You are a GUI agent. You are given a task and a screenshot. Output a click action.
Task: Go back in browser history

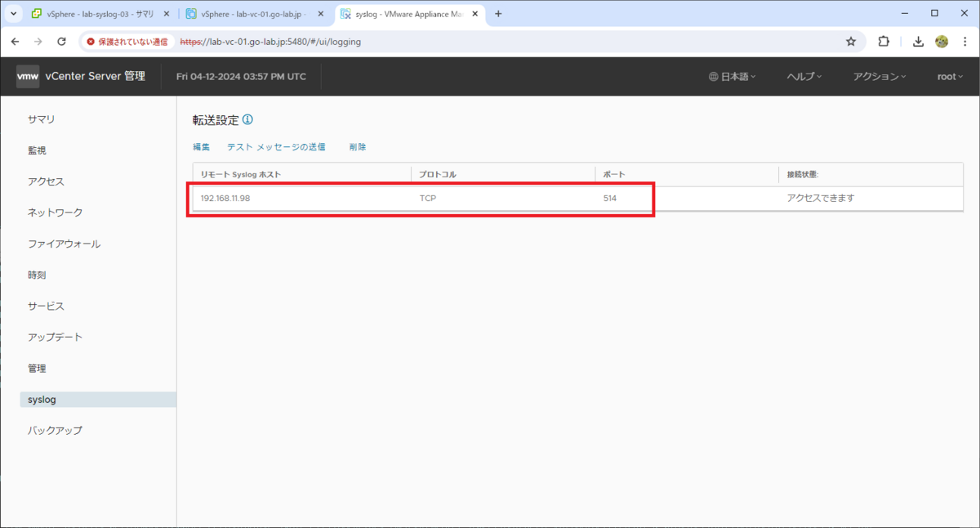point(15,42)
